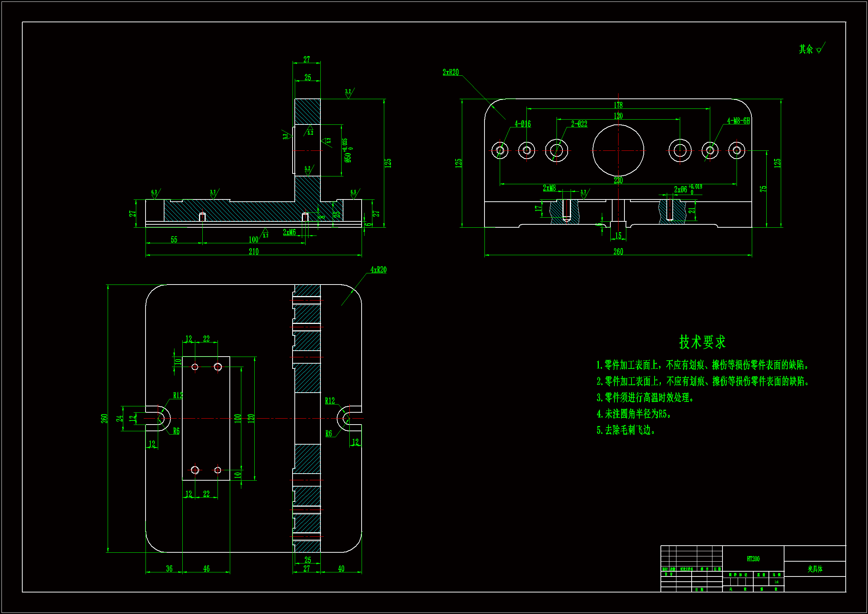Viewport: 868px width, 614px height.
Task: Select the 夹具体 part name in title block
Action: coord(815,569)
